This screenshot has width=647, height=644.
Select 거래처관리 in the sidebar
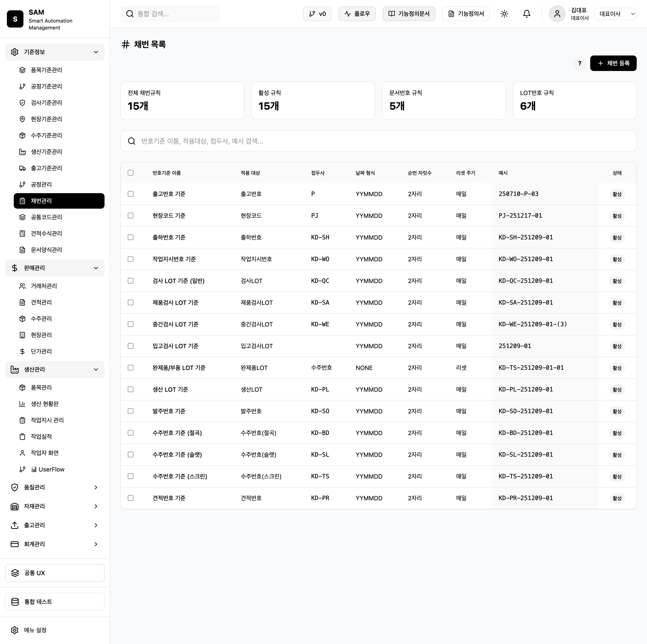[x=44, y=286]
